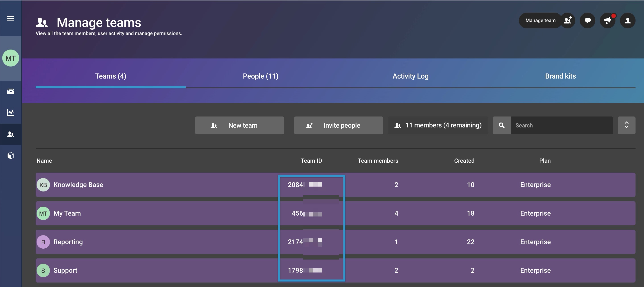The image size is (644, 287).
Task: Click the Manage team button
Action: pos(540,21)
